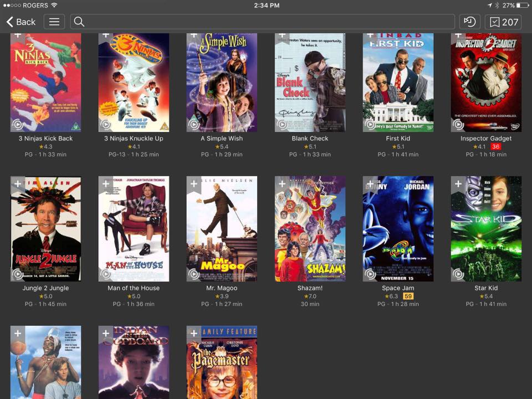This screenshot has height=399, width=532.
Task: Open the watchlist showing 207
Action: pos(503,22)
